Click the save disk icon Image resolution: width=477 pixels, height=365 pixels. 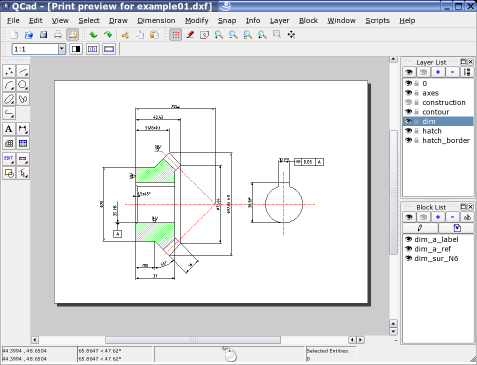click(43, 35)
